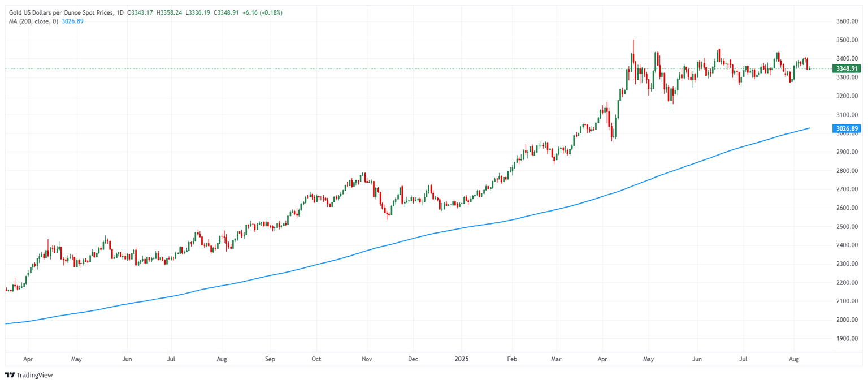Image resolution: width=868 pixels, height=384 pixels.
Task: Click the Apr label on time axis
Action: click(29, 359)
